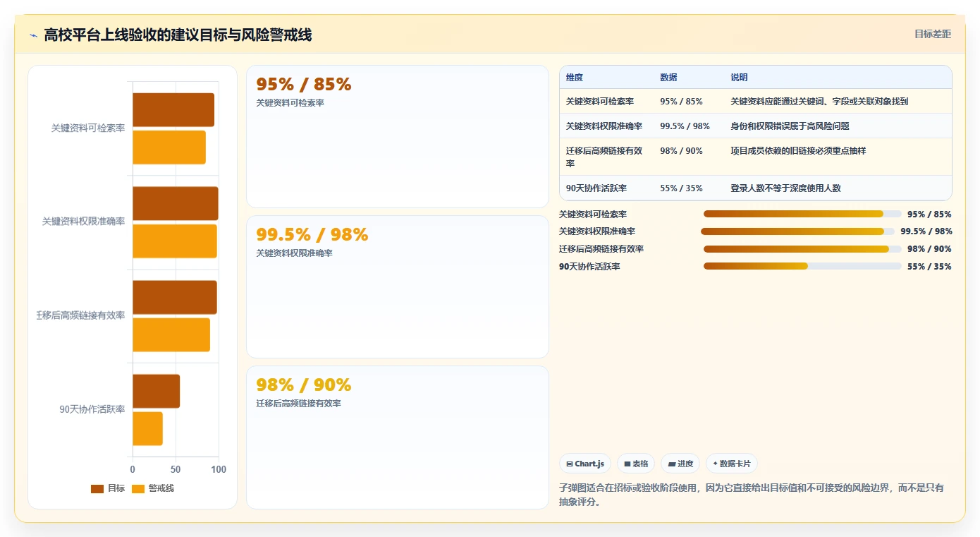Click the page title 高校平台上线验收的建议目标与风险警戒线

pyautogui.click(x=178, y=35)
